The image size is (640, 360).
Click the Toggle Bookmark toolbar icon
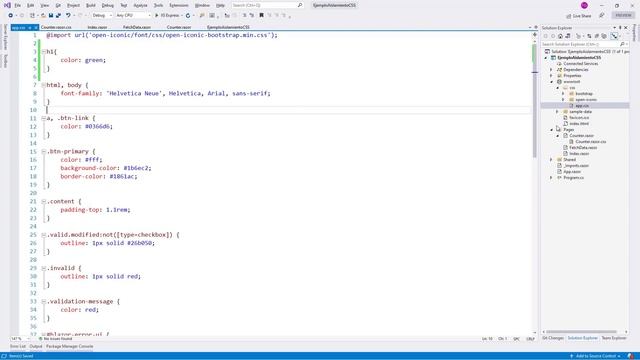pos(262,16)
